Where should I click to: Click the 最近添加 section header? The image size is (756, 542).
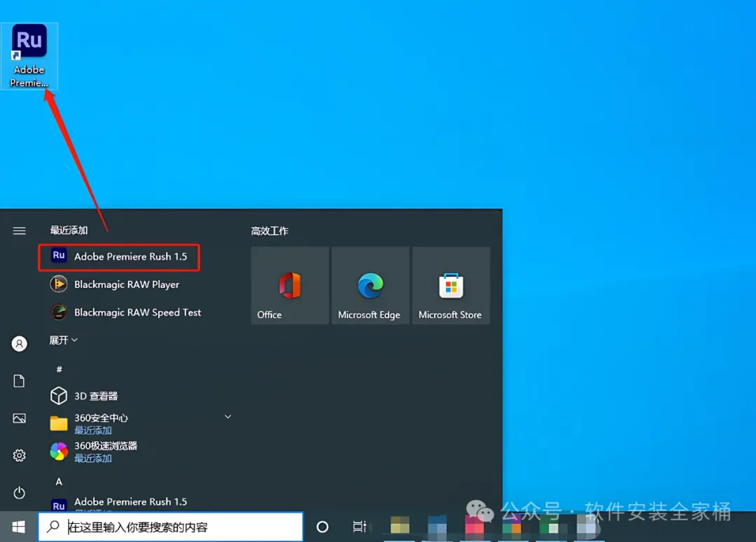[x=69, y=230]
